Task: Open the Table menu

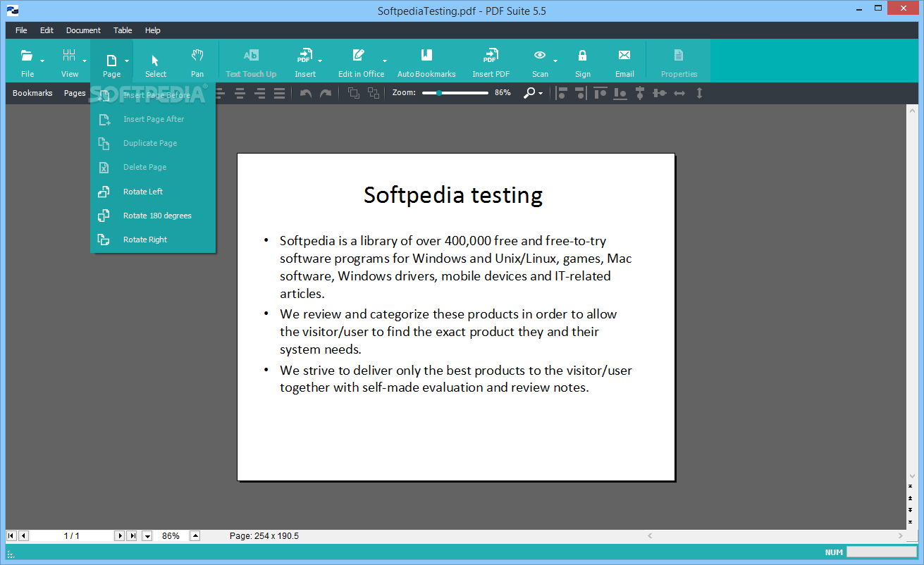Action: 123,30
